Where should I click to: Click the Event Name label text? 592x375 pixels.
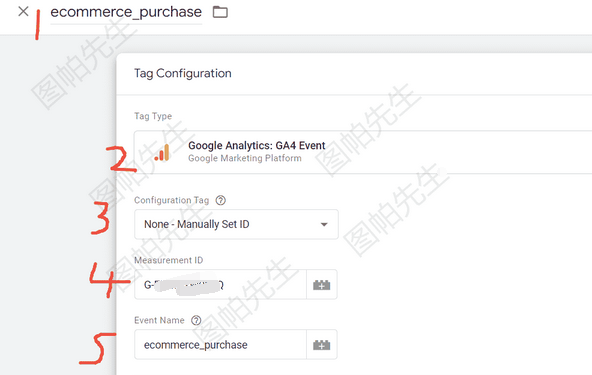tap(159, 320)
